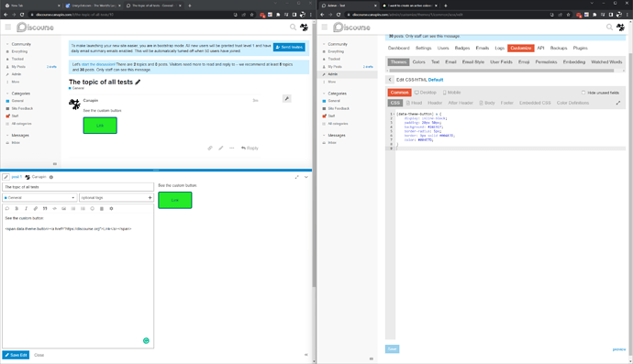The image size is (633, 364).
Task: Show more post actions (three dots)
Action: tap(232, 149)
